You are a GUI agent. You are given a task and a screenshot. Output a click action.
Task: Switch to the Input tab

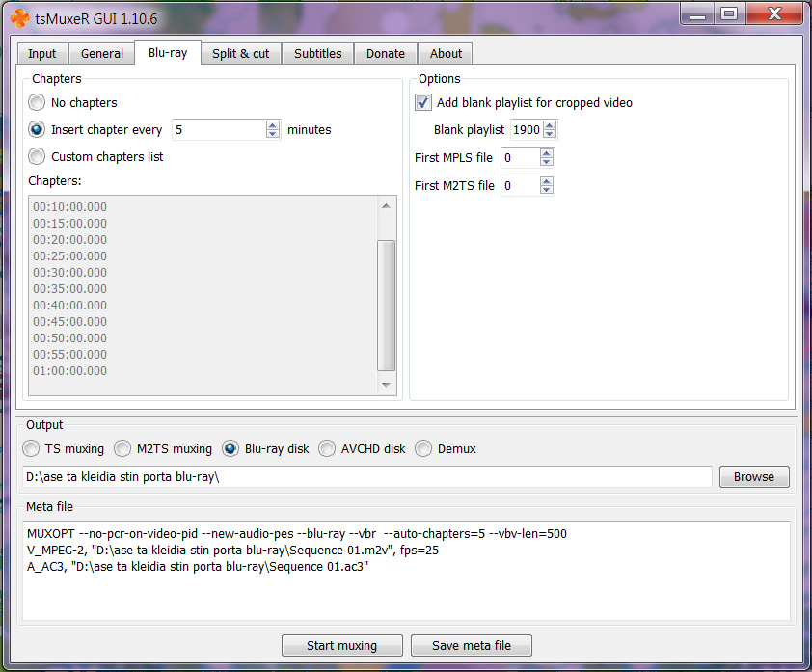[x=41, y=54]
